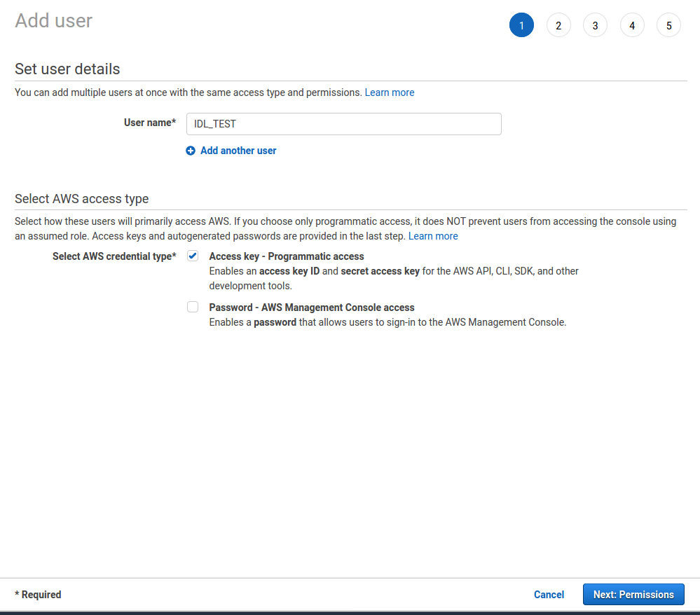Jump to wizard step 4 indicator
700x615 pixels.
(x=632, y=25)
